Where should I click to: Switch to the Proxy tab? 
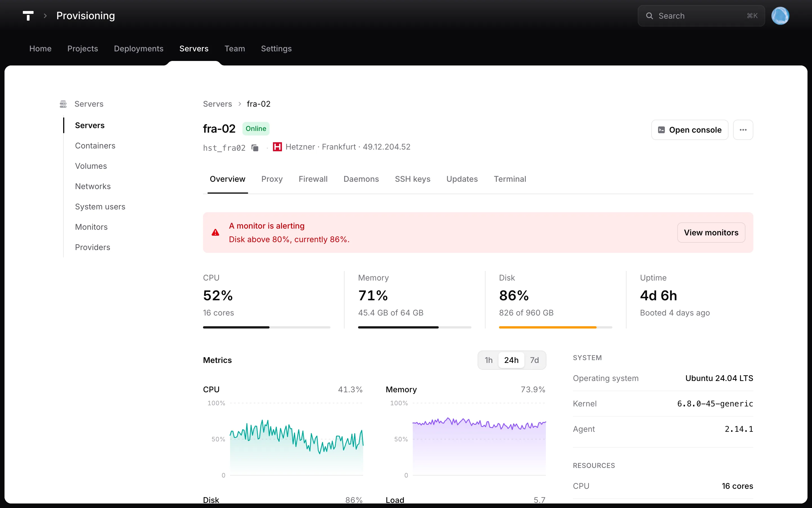272,179
